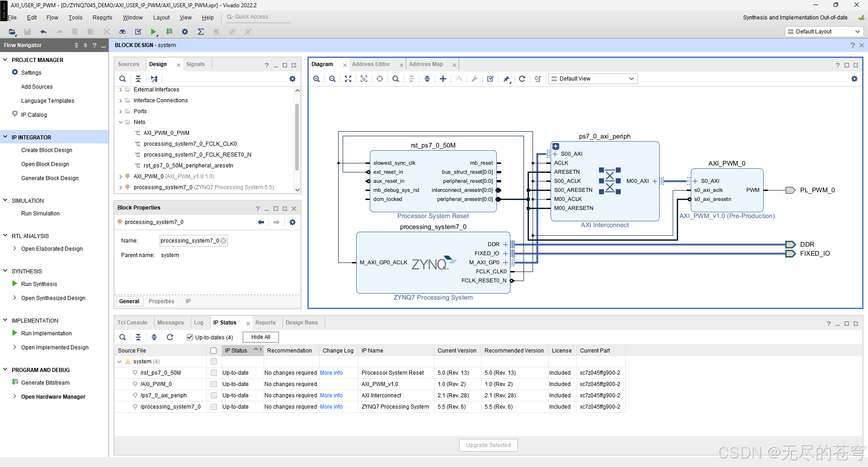This screenshot has width=868, height=467.
Task: Open More info link for /rst_ps7_0_50M
Action: point(331,373)
